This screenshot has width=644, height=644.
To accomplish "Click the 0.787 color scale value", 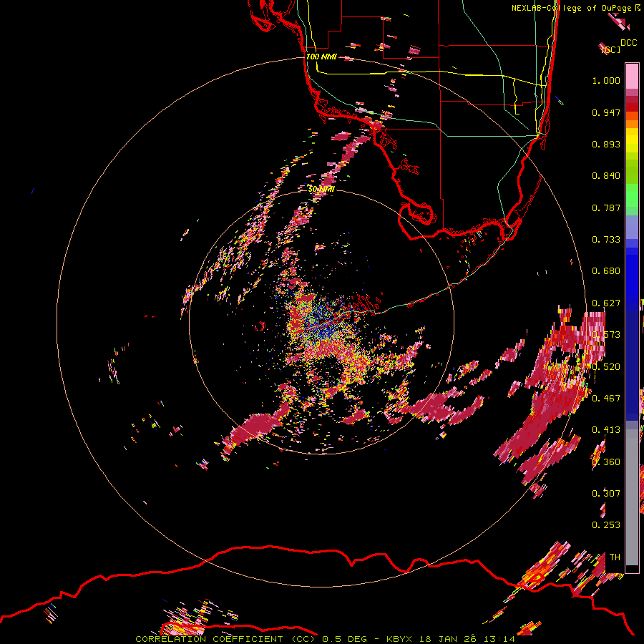I will (606, 208).
